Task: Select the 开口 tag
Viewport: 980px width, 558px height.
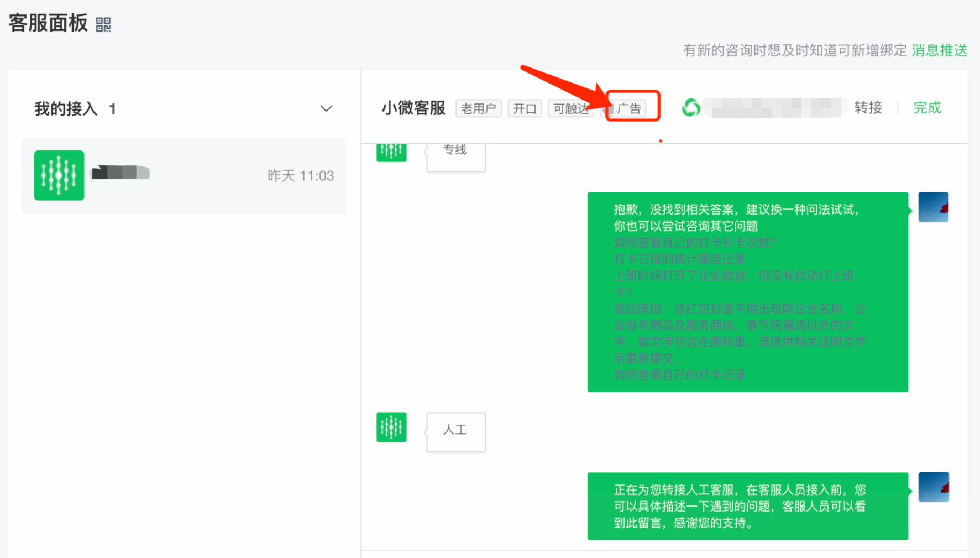Action: [525, 108]
